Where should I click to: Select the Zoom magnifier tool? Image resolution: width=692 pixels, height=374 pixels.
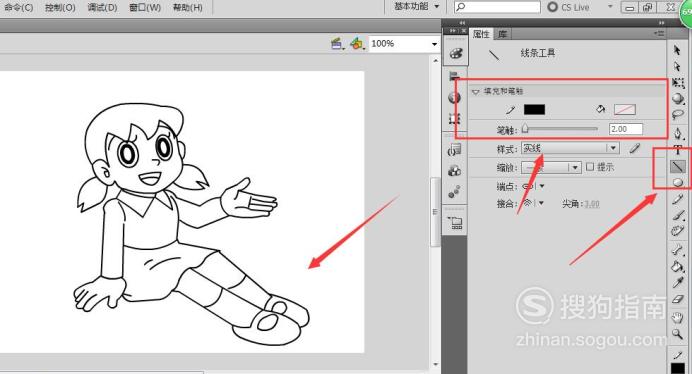click(x=677, y=333)
